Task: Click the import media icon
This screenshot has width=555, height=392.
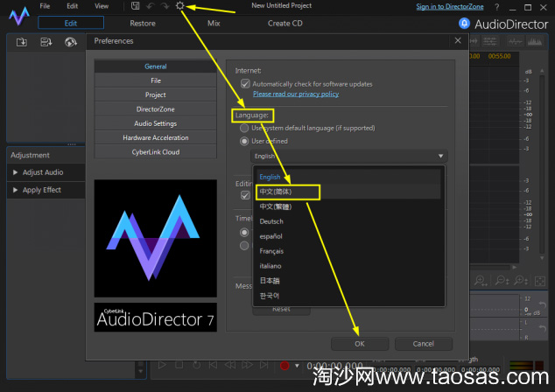Action: tap(22, 43)
